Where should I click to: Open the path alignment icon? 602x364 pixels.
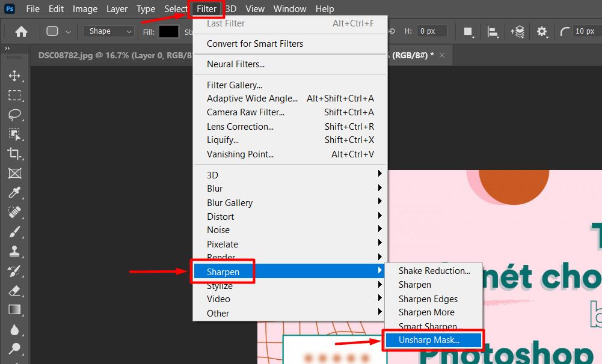[x=493, y=31]
